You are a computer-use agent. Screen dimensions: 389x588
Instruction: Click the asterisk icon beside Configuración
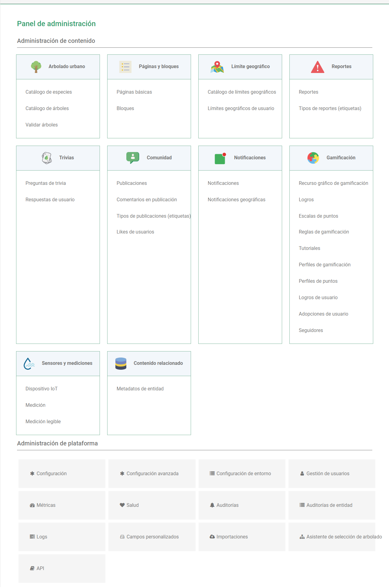[x=32, y=473]
